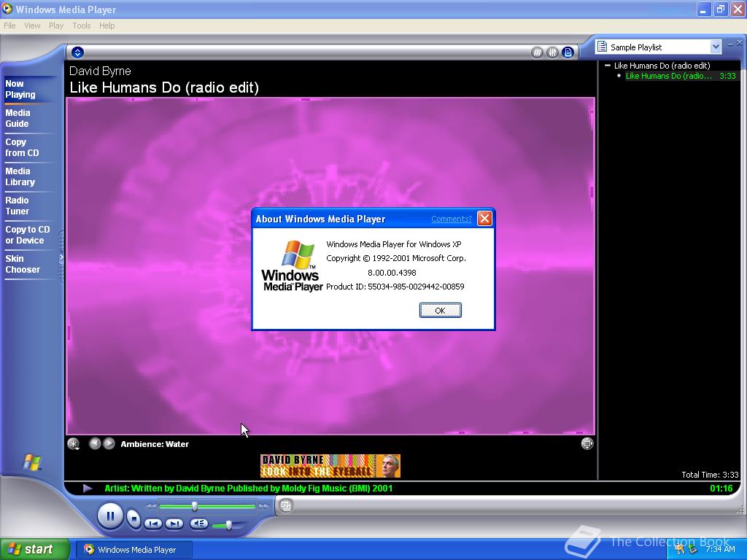
Task: Click the Ambience: Water visualization name
Action: click(x=155, y=444)
